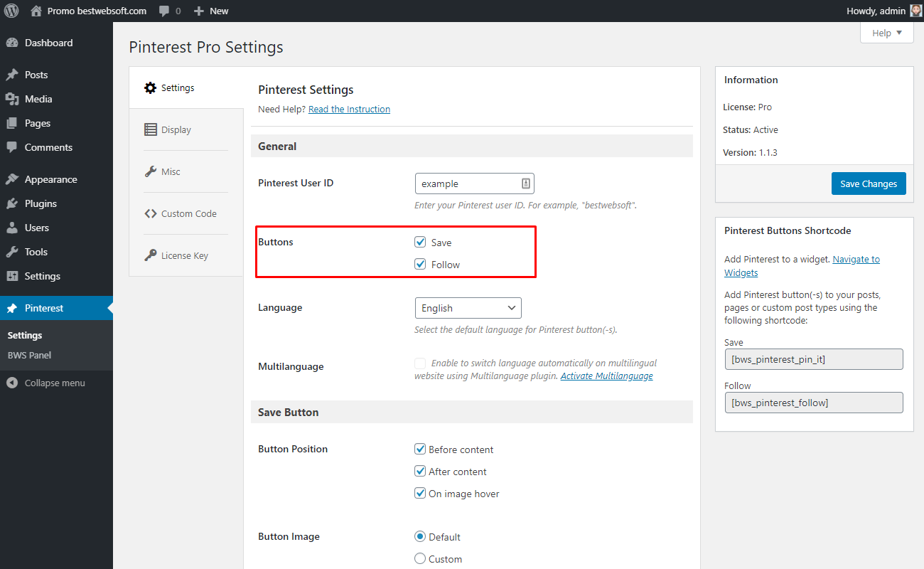Click the Tools wrench icon in sidebar
The image size is (924, 569).
12,252
